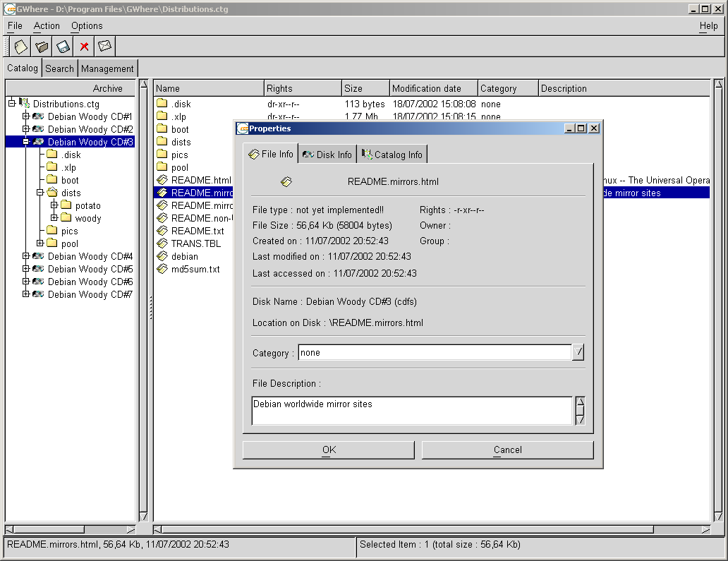728x561 pixels.
Task: Switch to the Search tab
Action: coord(59,68)
